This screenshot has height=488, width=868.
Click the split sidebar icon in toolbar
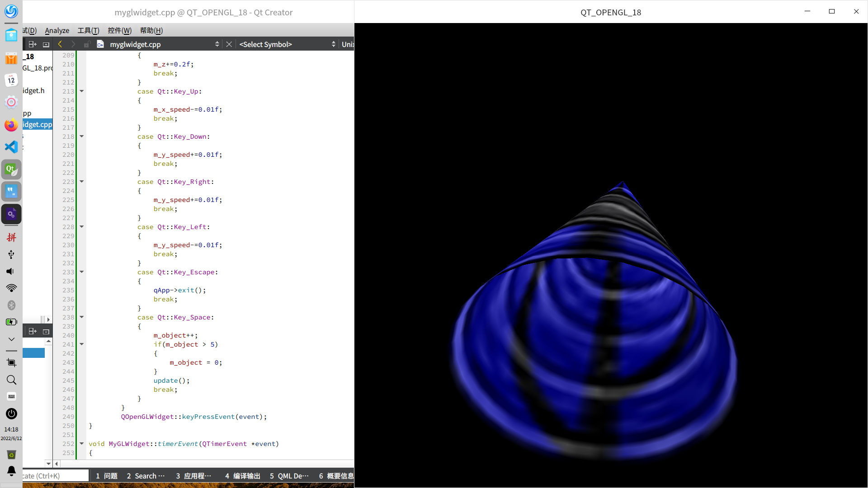click(33, 44)
